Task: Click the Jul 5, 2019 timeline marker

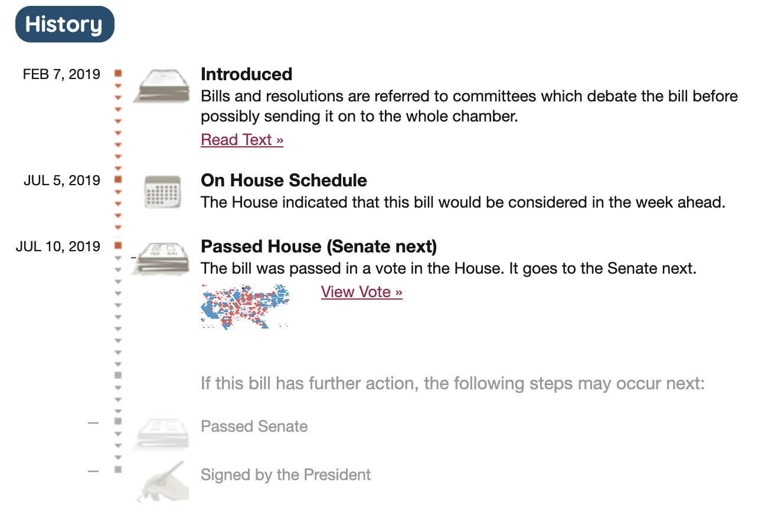Action: [118, 179]
